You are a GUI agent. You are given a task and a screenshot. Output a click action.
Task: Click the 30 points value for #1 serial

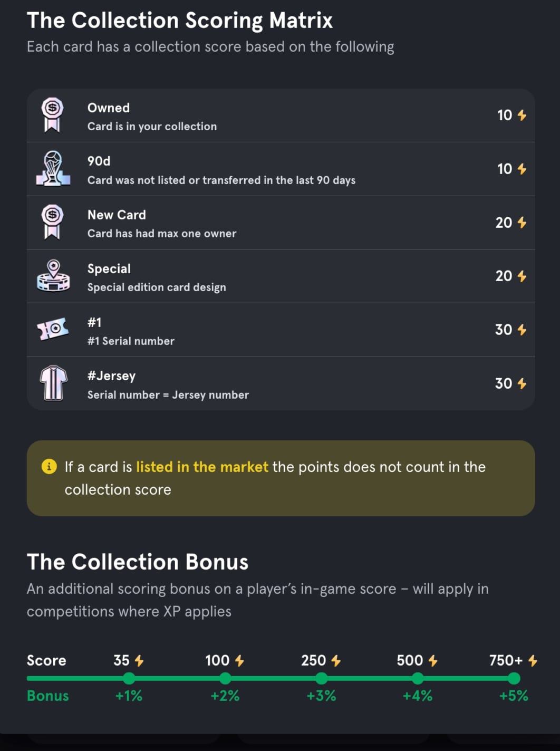pyautogui.click(x=505, y=330)
